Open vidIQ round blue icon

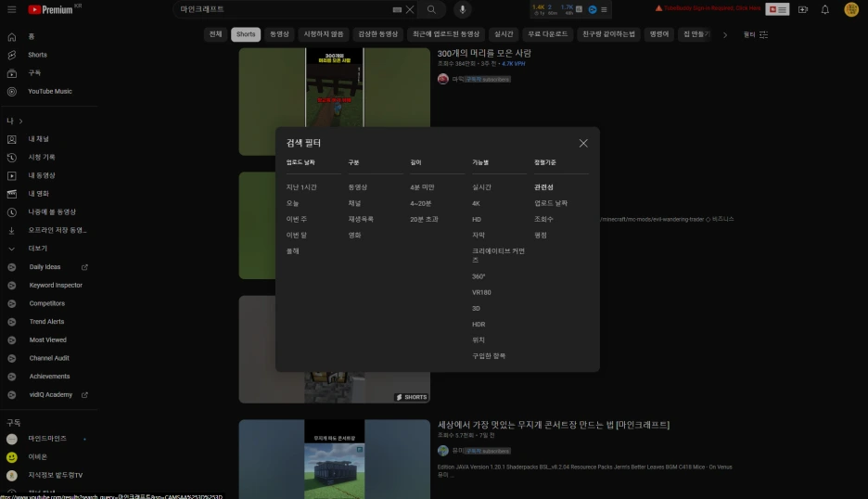[593, 9]
